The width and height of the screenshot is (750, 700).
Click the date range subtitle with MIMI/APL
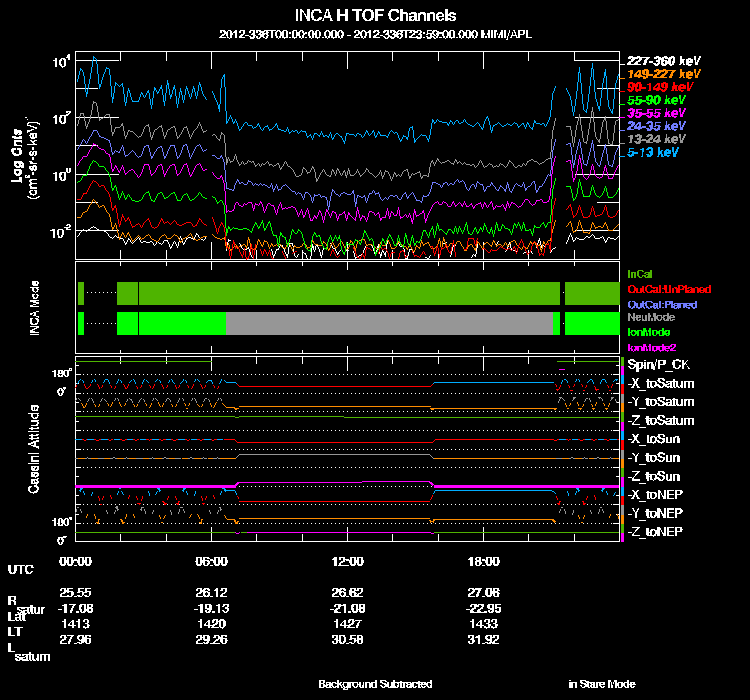point(375,34)
